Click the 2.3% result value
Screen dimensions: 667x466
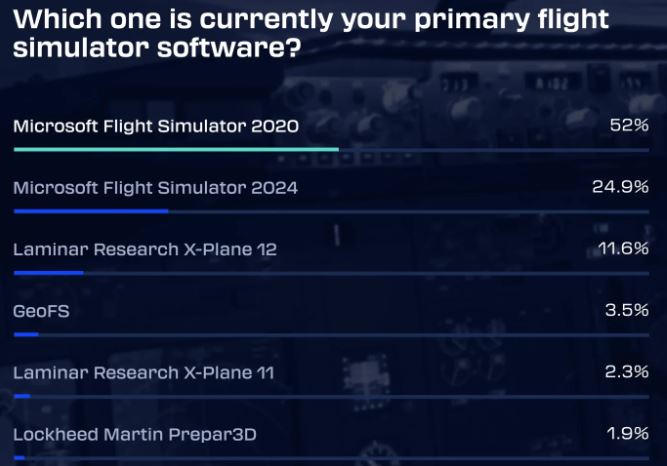(x=627, y=372)
